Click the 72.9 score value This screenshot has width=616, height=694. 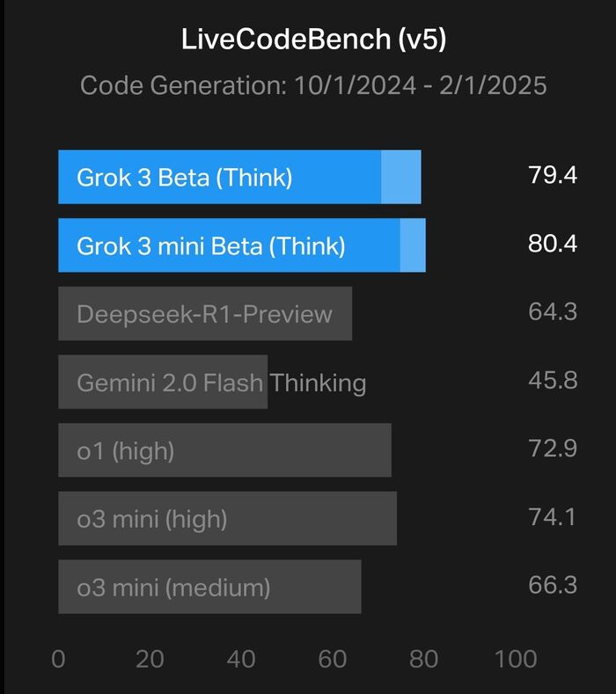(553, 449)
